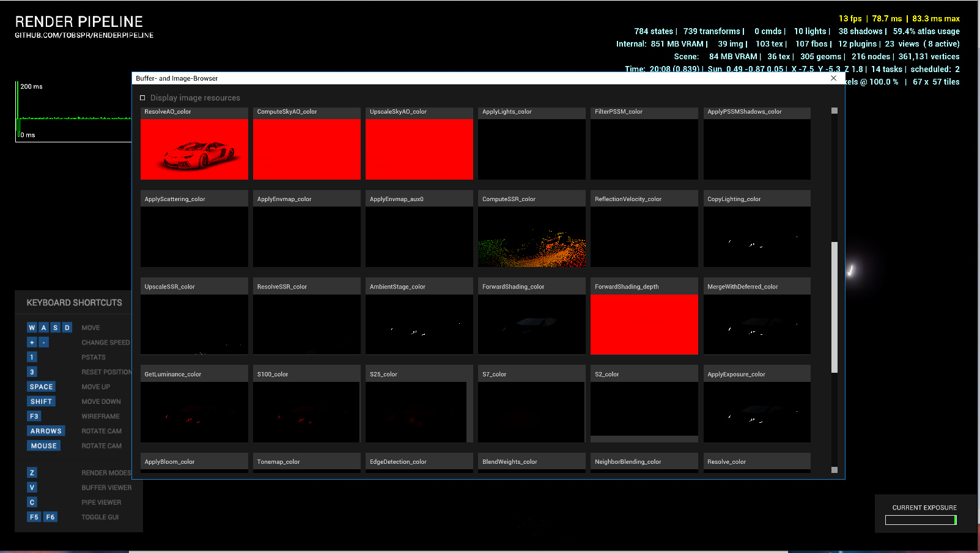Select the ComputeSSR_color buffer preview
Image resolution: width=980 pixels, height=553 pixels.
[x=531, y=236]
